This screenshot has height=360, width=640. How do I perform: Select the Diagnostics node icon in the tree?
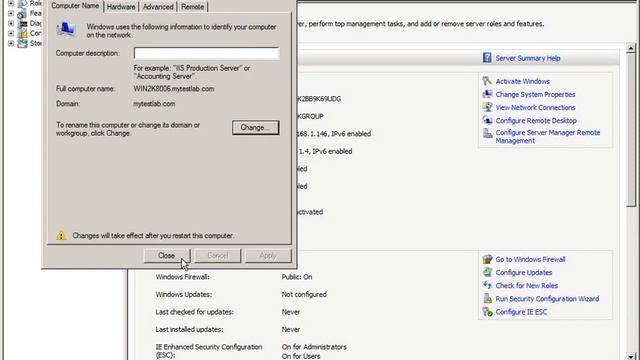point(22,23)
